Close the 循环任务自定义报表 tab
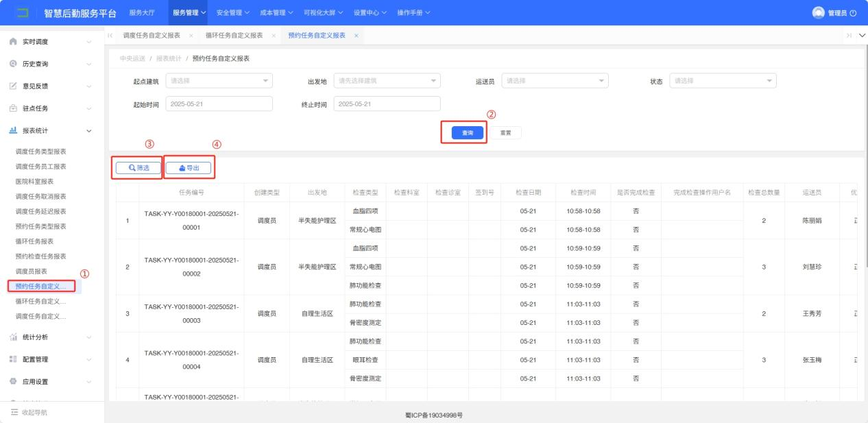The height and width of the screenshot is (423, 868). coord(274,36)
